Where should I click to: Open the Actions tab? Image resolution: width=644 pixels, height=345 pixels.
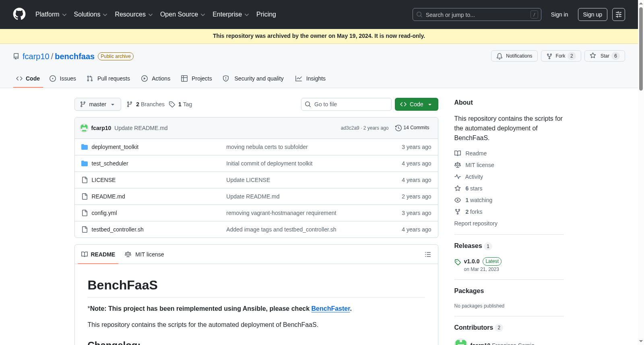pyautogui.click(x=156, y=79)
